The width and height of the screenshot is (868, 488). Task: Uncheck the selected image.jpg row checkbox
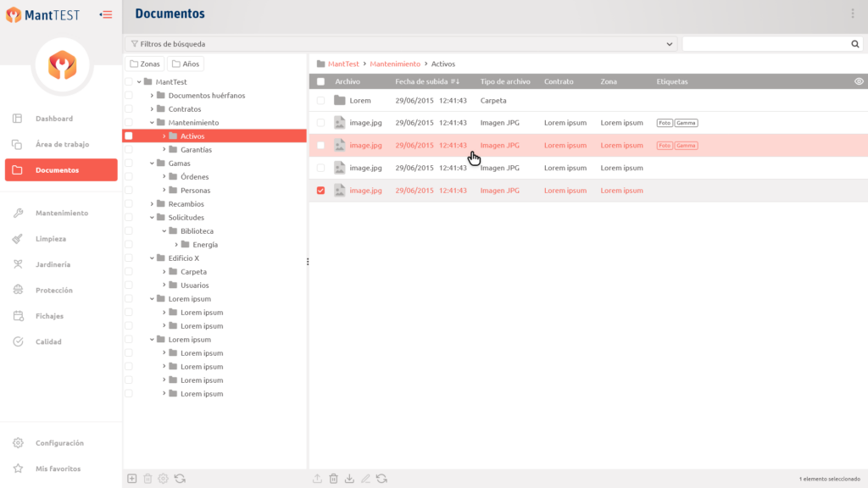pyautogui.click(x=320, y=191)
